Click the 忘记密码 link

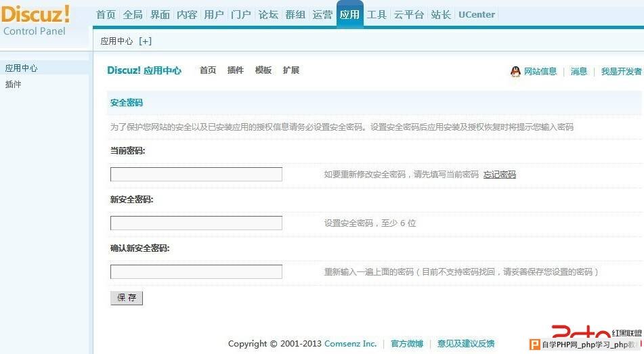(500, 175)
